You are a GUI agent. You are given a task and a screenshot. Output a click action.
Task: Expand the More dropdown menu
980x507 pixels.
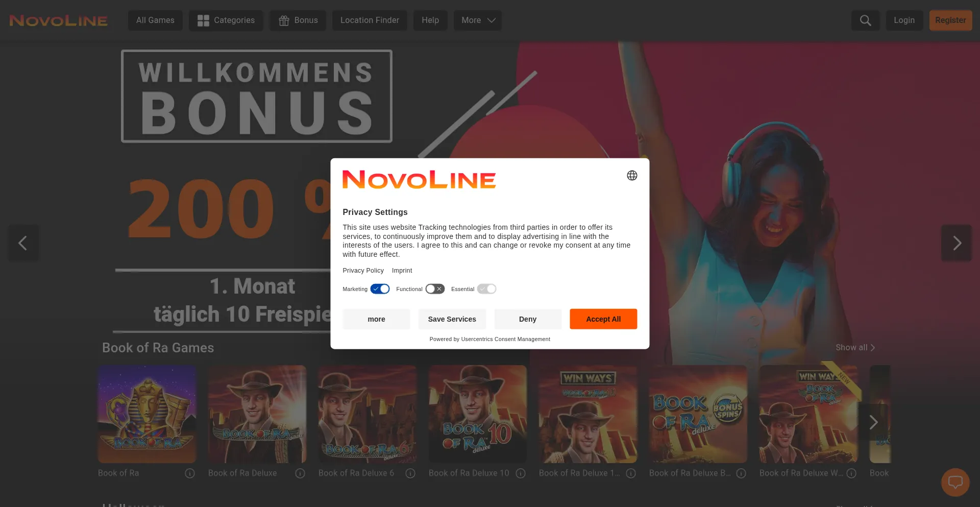tap(478, 20)
